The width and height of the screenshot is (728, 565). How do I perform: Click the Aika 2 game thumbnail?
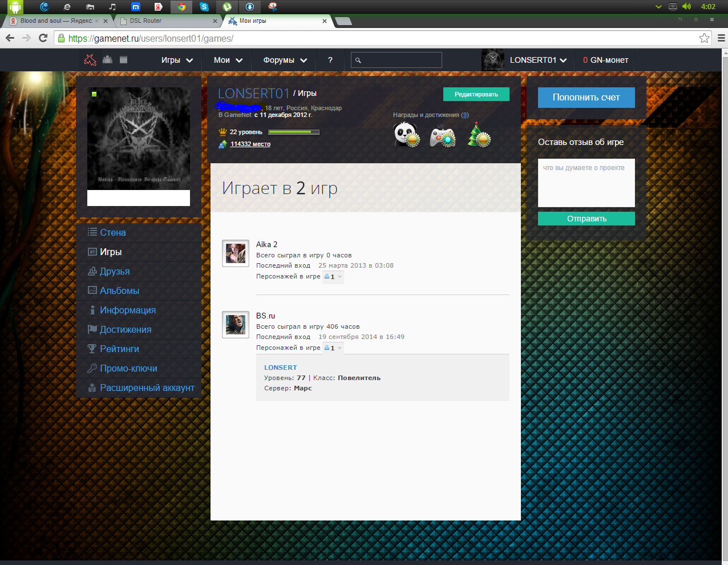coord(236,253)
